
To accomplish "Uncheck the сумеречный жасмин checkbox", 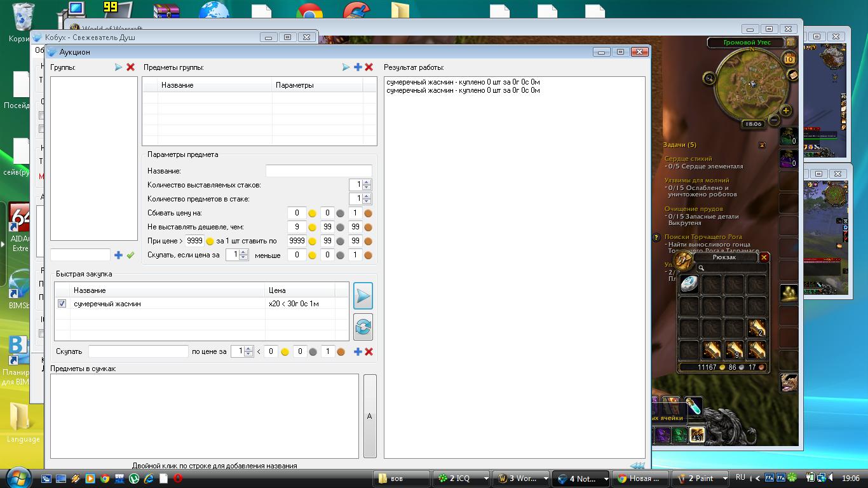I will pos(62,304).
